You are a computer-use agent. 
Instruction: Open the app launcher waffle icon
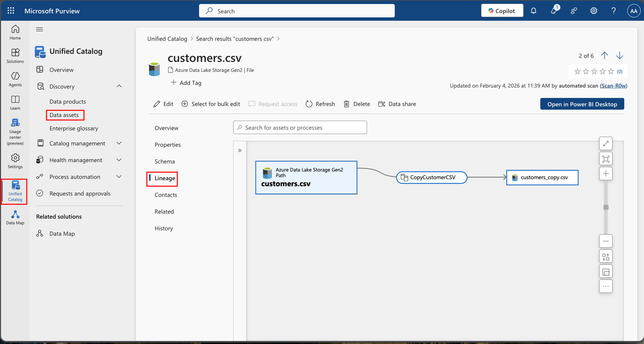pos(11,11)
